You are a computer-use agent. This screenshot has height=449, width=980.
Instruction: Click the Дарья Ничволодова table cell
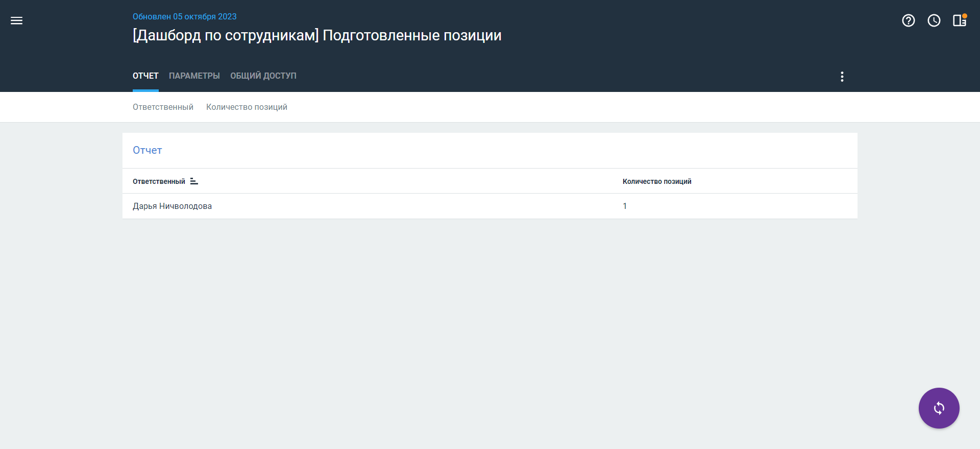(172, 206)
